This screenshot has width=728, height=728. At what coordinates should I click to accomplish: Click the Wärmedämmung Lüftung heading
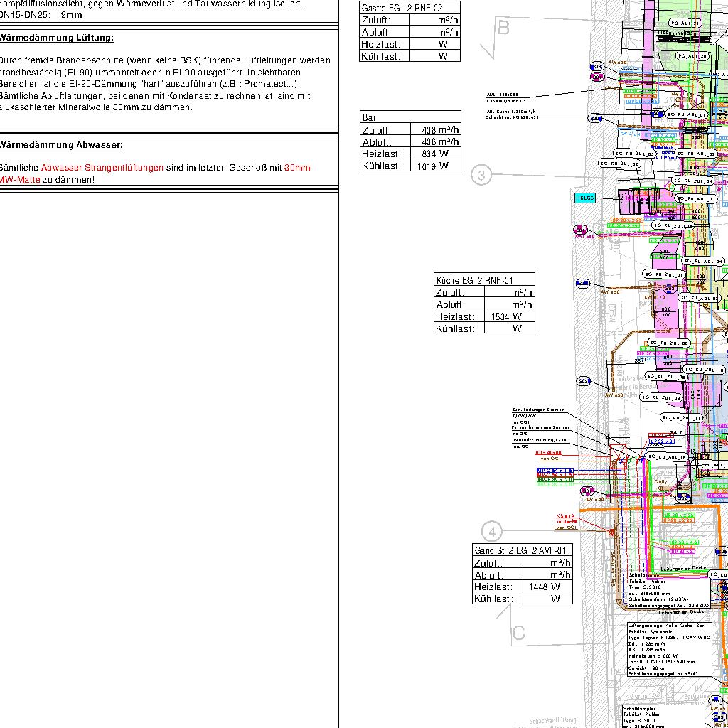56,38
